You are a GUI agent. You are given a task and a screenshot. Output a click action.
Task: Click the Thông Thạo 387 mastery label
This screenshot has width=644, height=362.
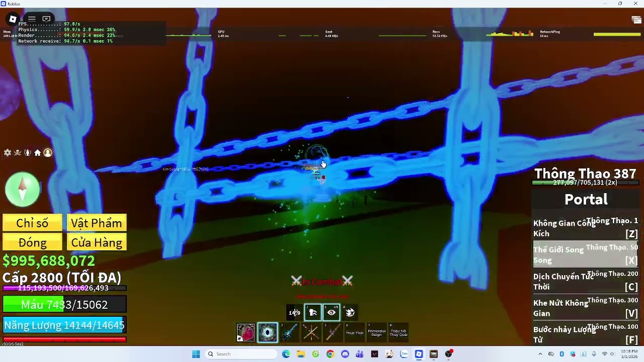(x=585, y=173)
